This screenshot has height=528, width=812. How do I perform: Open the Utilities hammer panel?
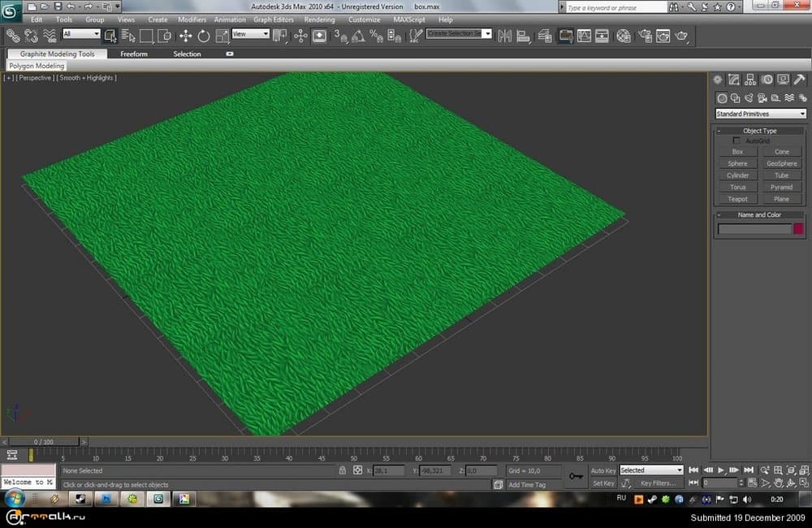tap(799, 80)
